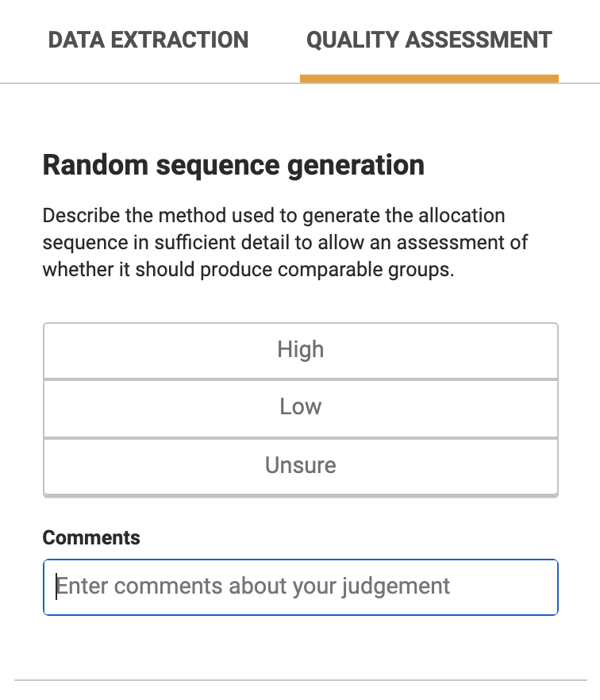Switch to the Data Extraction tab

point(148,40)
